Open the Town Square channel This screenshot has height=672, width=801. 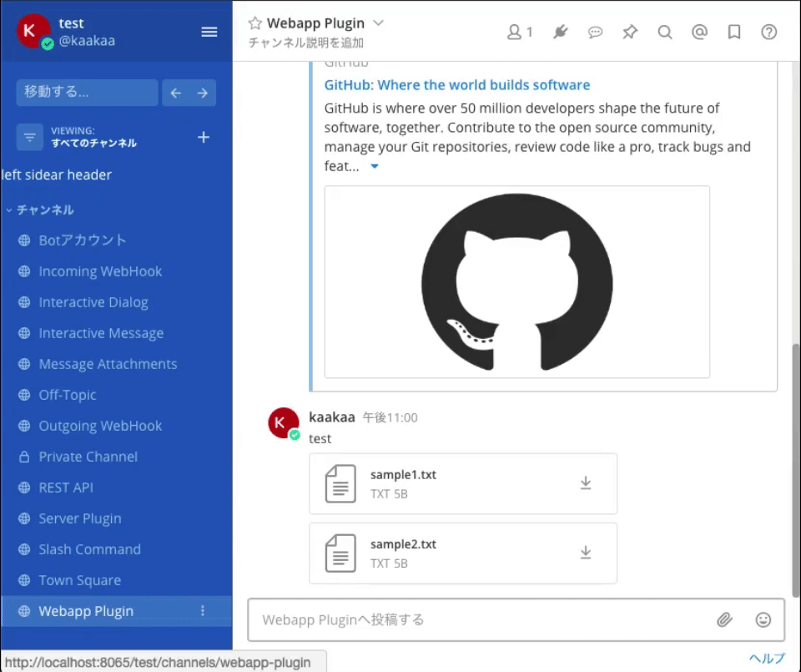[117, 580]
